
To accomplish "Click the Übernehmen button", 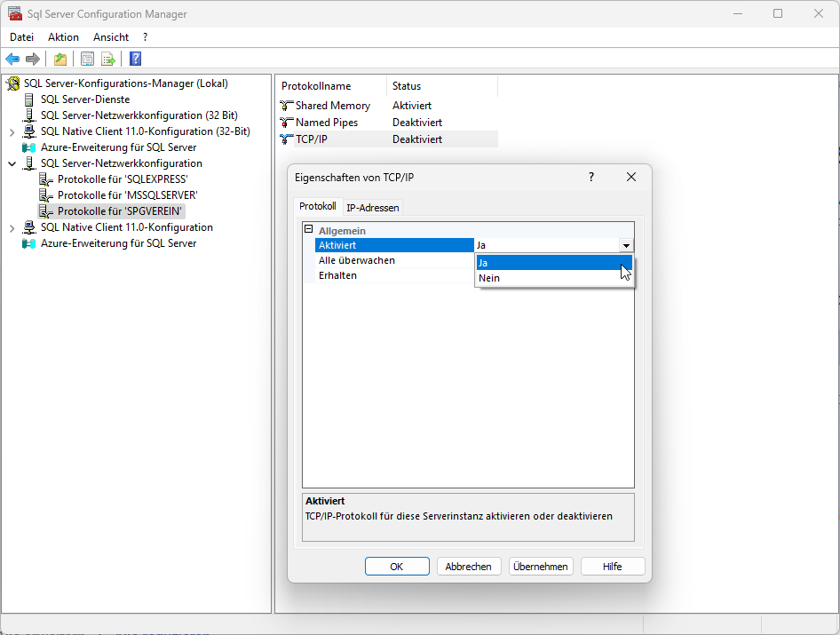I will [540, 567].
